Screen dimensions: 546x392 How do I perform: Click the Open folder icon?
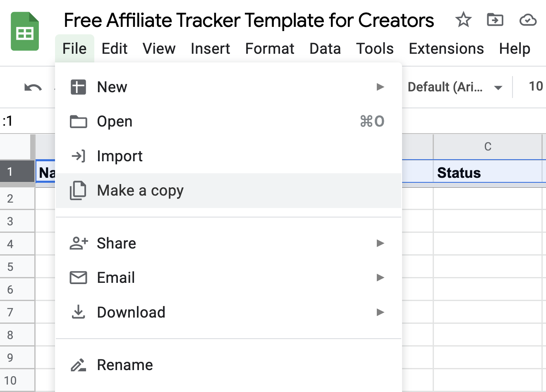coord(79,121)
